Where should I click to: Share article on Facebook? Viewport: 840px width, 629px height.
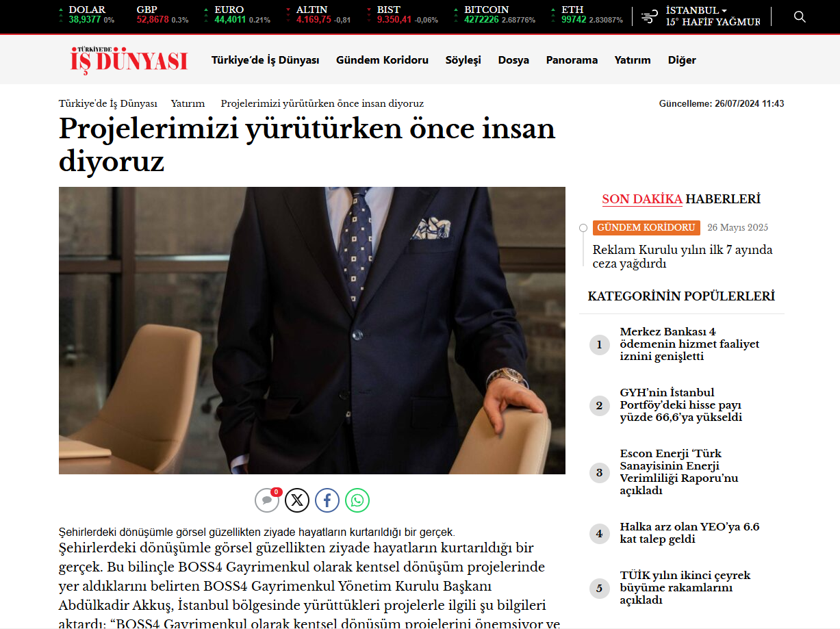(x=327, y=500)
